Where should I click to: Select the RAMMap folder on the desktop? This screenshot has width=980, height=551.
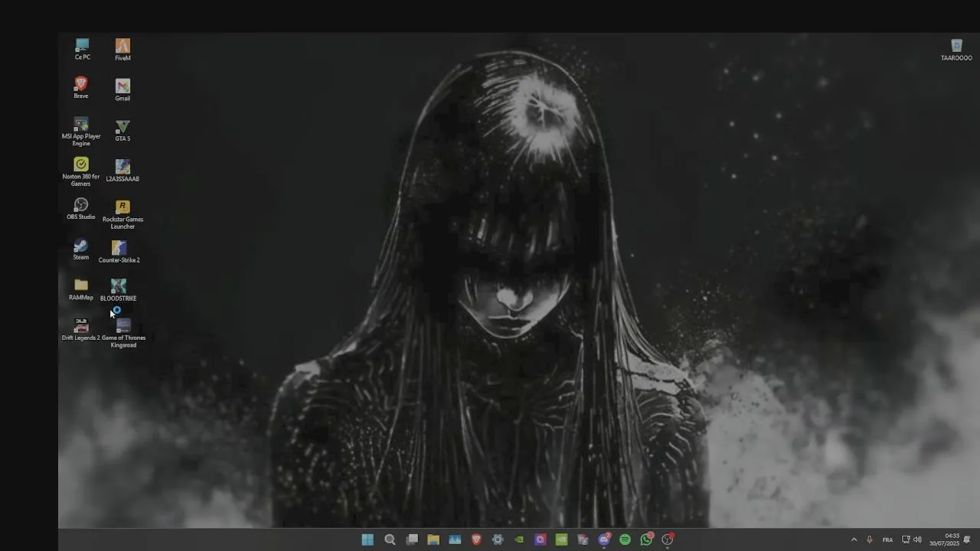(x=81, y=290)
